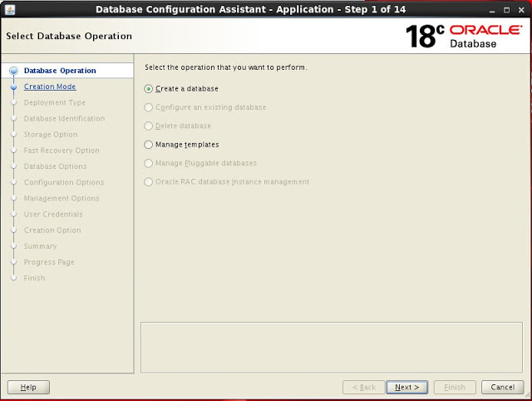The width and height of the screenshot is (532, 401).
Task: Select the Create a database option
Action: tap(149, 88)
